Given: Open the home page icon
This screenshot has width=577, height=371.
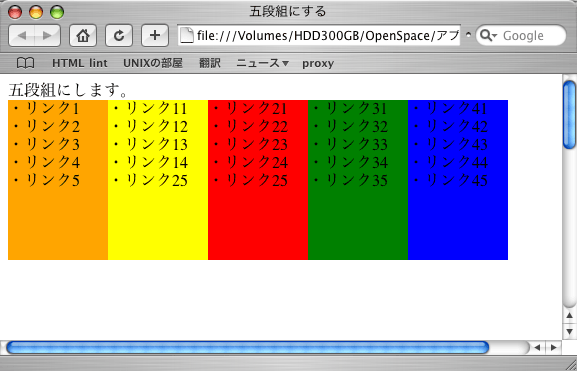Looking at the screenshot, I should pos(83,36).
